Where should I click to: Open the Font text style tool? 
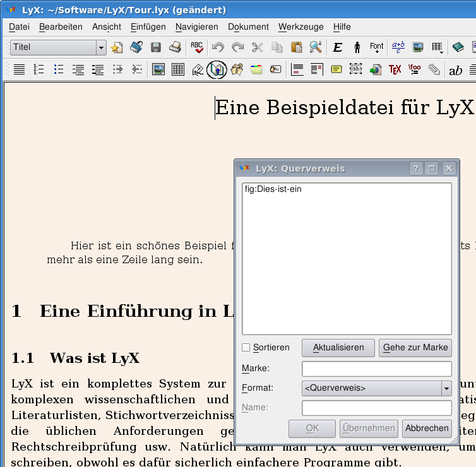tap(376, 47)
